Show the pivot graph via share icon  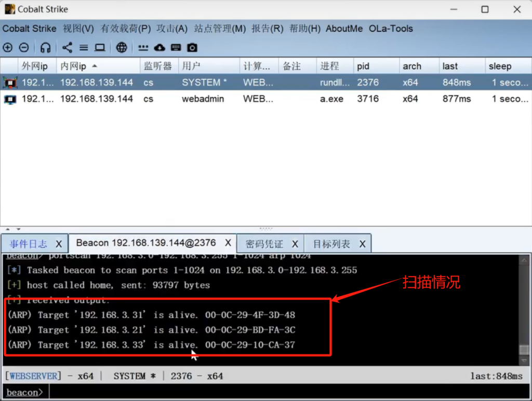click(67, 47)
